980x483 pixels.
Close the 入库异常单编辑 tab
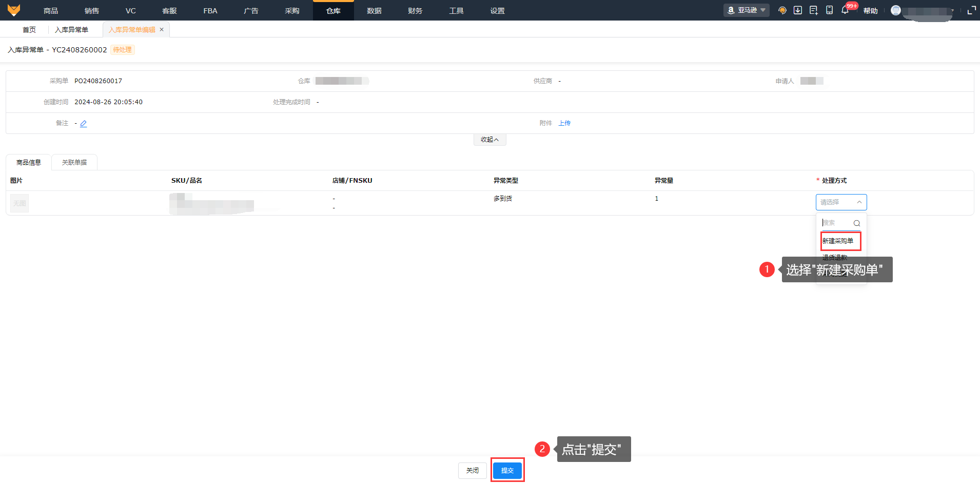(162, 29)
